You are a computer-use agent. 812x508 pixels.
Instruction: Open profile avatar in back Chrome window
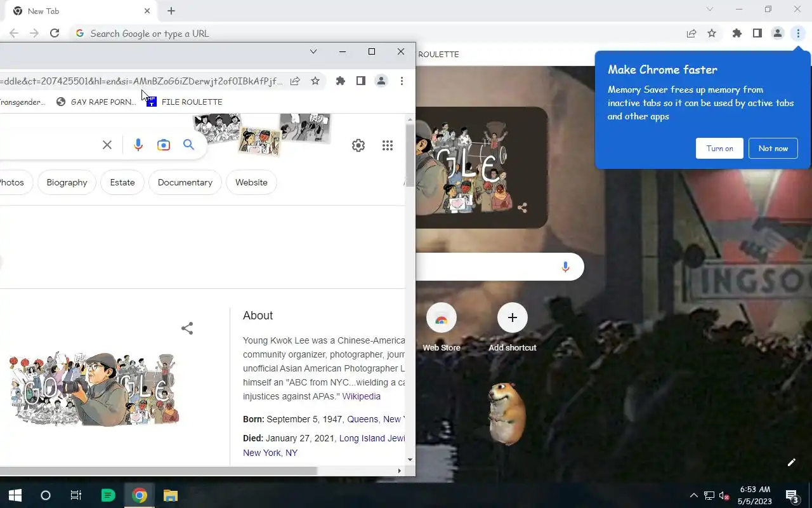(x=778, y=34)
